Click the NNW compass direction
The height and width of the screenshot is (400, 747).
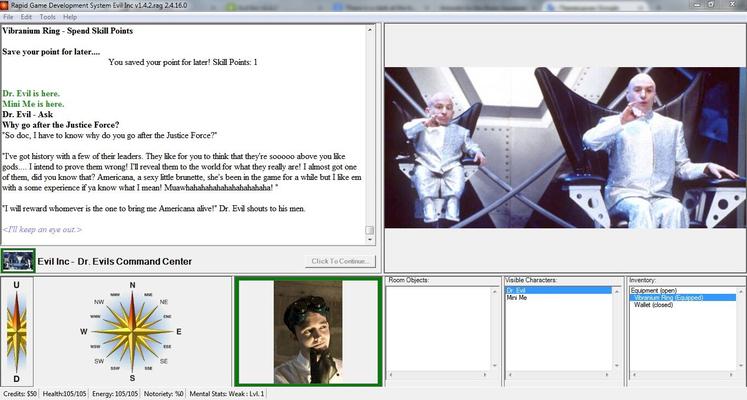[x=115, y=295]
